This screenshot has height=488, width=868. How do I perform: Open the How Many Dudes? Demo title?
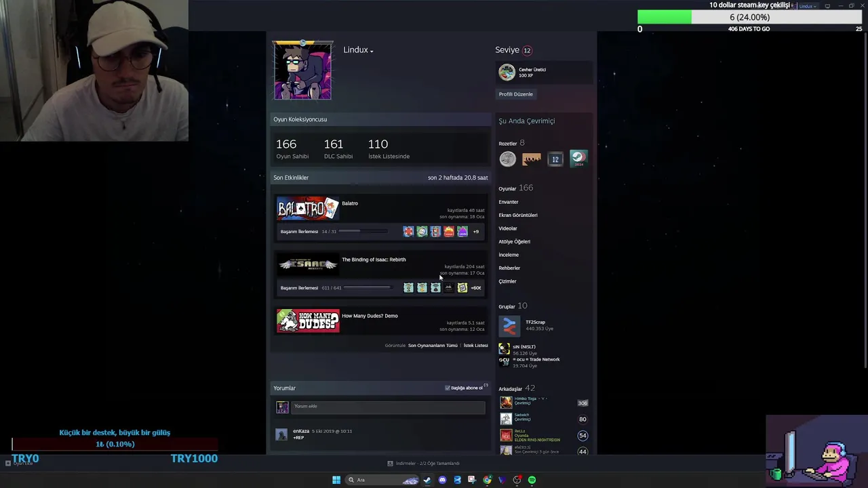pos(370,316)
